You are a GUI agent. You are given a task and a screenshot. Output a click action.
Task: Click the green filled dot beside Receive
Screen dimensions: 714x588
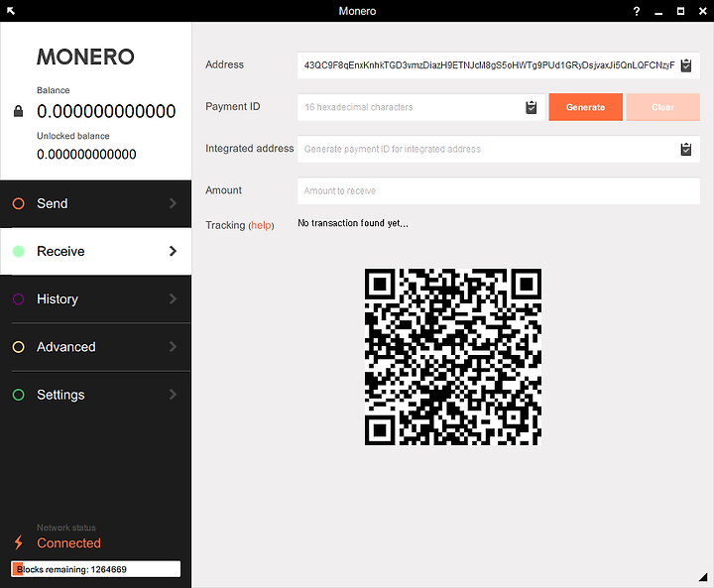[x=18, y=252]
